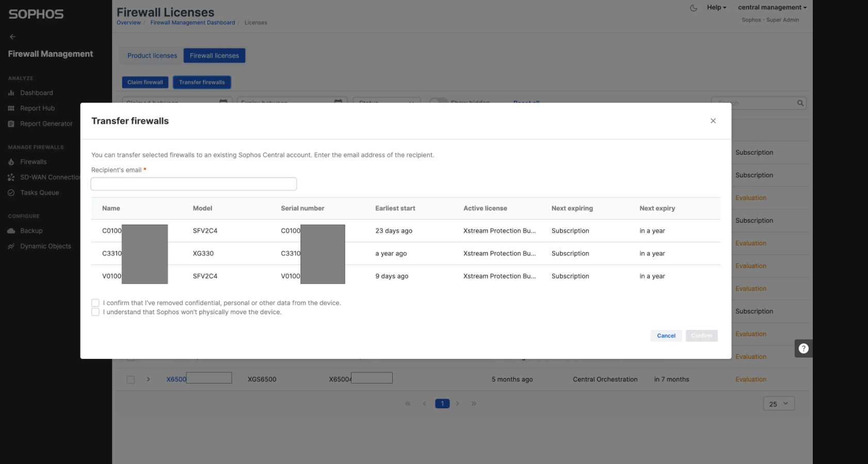Click the Recipient's email input field
868x464 pixels.
point(194,184)
